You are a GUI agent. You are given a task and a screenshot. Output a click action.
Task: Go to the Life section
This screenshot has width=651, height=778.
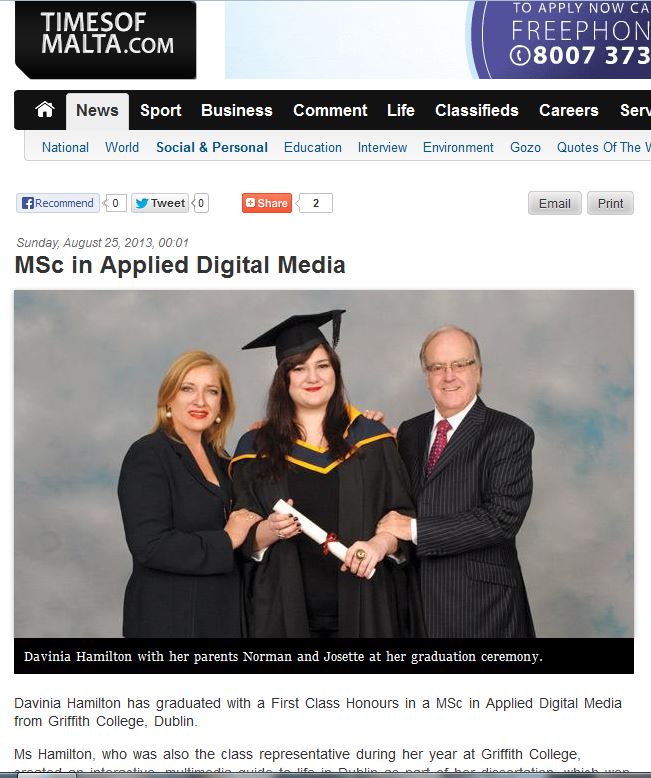(x=400, y=110)
